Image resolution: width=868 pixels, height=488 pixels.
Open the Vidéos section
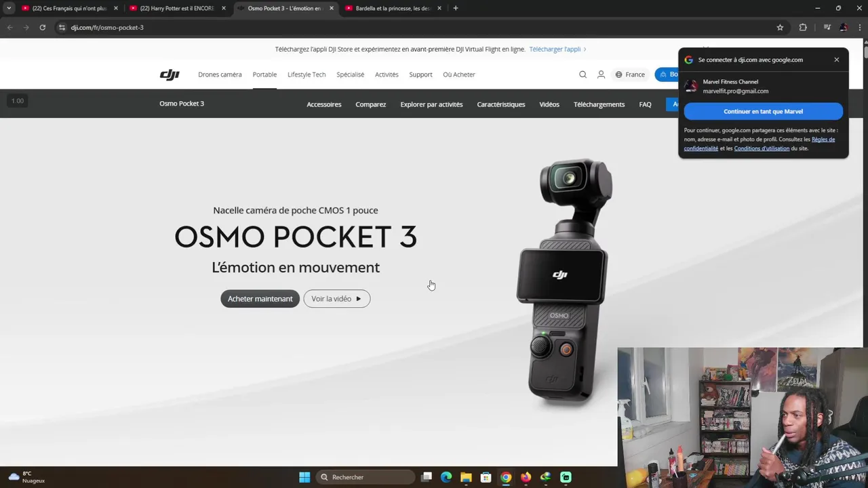coord(549,104)
